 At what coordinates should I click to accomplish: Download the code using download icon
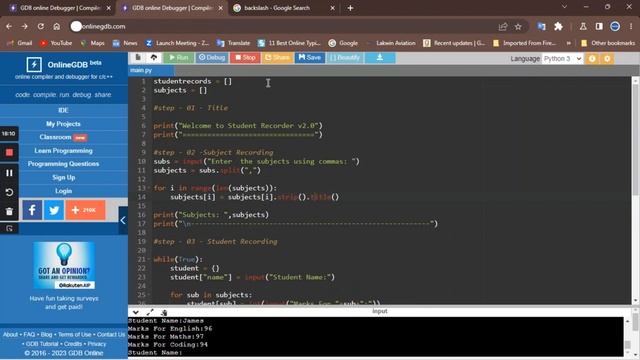pos(380,58)
